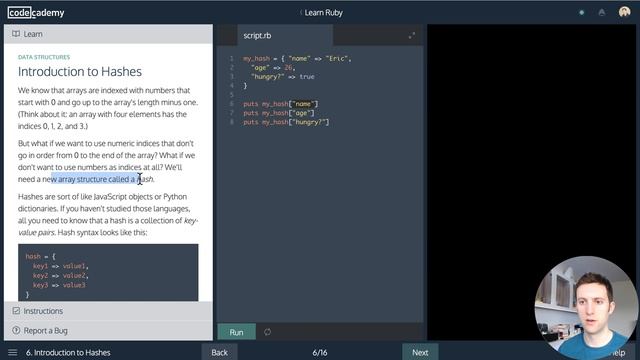Click the Codecademy logo
This screenshot has width=640, height=360.
pos(36,13)
